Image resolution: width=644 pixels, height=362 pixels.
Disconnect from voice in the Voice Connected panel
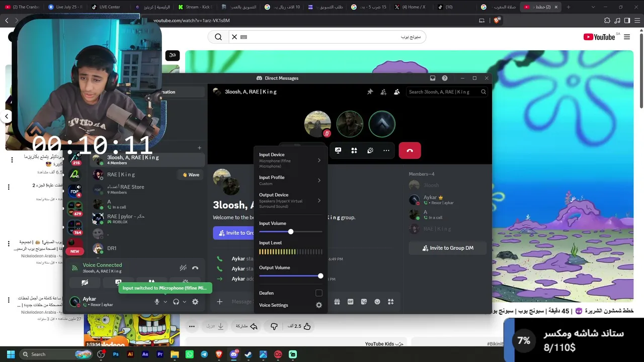[x=195, y=268]
